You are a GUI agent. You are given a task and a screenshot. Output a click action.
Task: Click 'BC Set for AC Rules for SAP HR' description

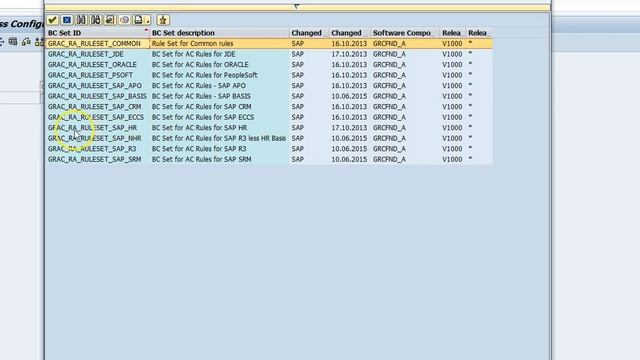coord(199,128)
